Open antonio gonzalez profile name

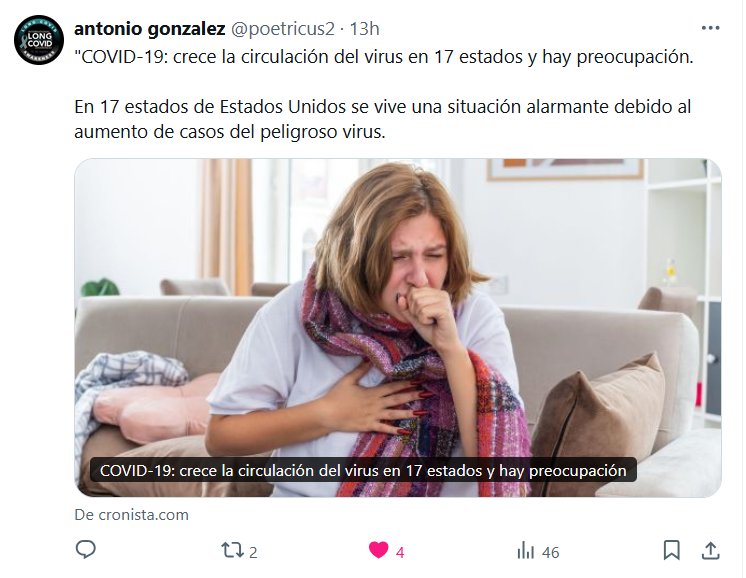pyautogui.click(x=149, y=29)
